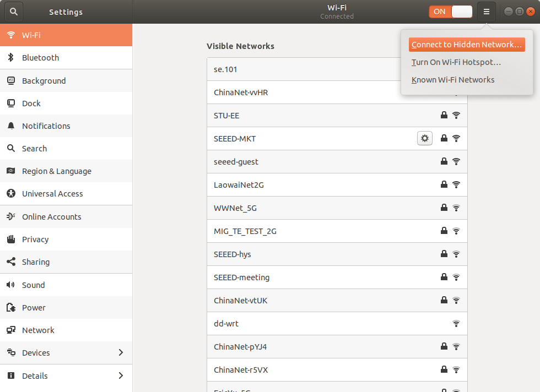Open the Bluetooth settings panel

[x=66, y=57]
